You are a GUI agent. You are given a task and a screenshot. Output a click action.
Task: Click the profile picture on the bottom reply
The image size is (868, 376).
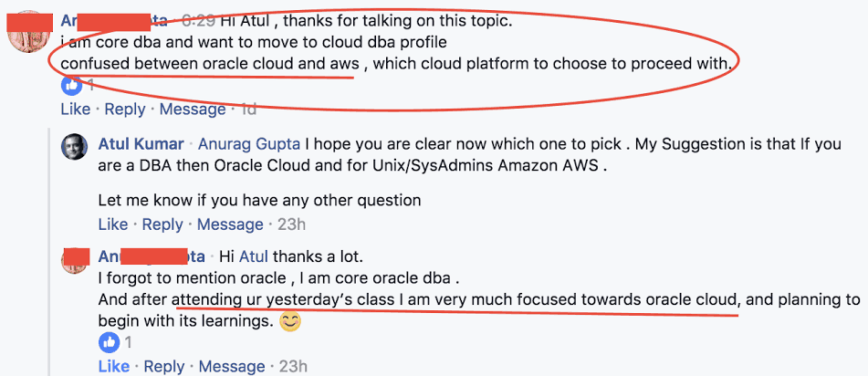click(75, 261)
